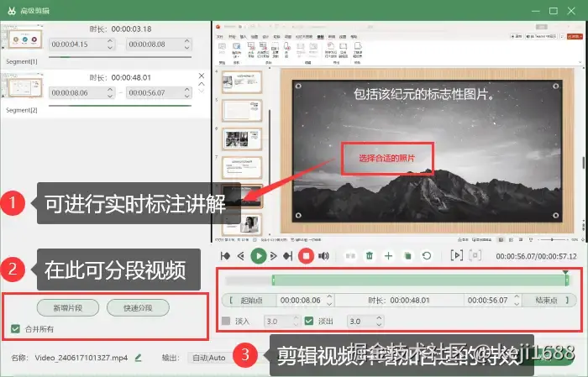Edit the file name with the pencil icon
Screen dimensions: 588x377
[138, 358]
